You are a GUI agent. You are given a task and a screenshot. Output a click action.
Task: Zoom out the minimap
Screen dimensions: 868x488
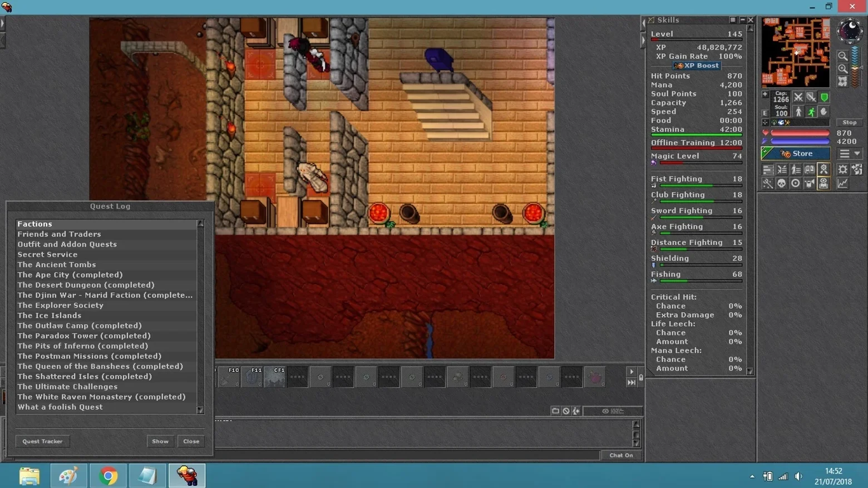843,56
